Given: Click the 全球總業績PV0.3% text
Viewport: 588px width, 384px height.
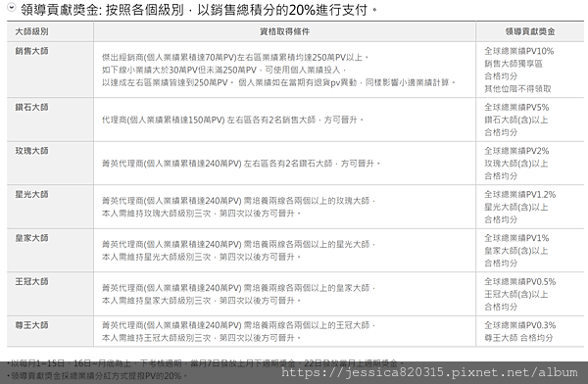Looking at the screenshot, I should click(520, 325).
